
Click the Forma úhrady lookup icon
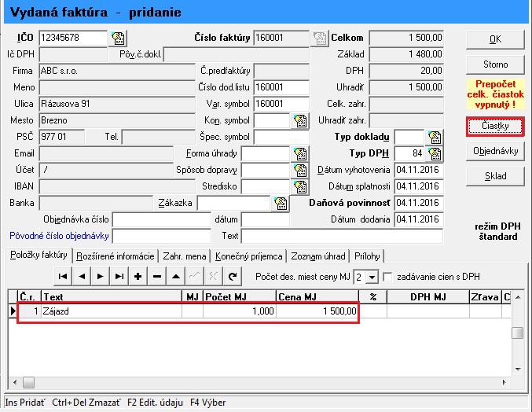pos(299,153)
